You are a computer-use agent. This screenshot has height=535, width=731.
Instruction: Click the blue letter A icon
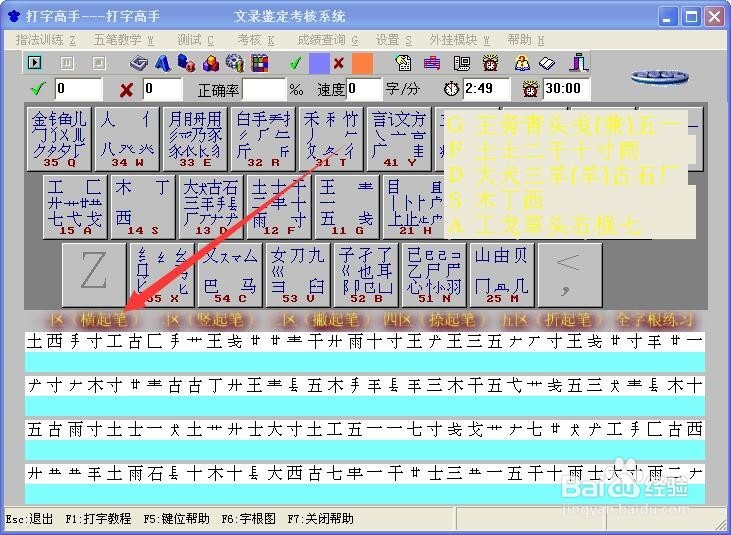[163, 63]
